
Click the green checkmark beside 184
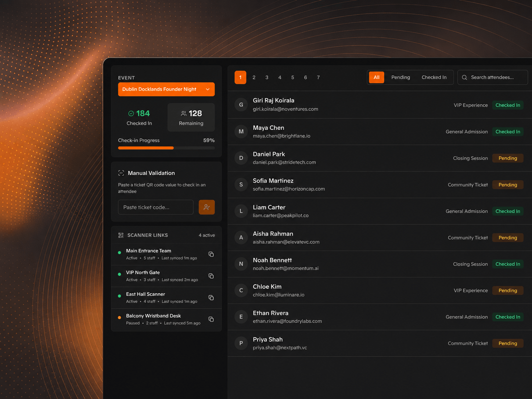131,114
